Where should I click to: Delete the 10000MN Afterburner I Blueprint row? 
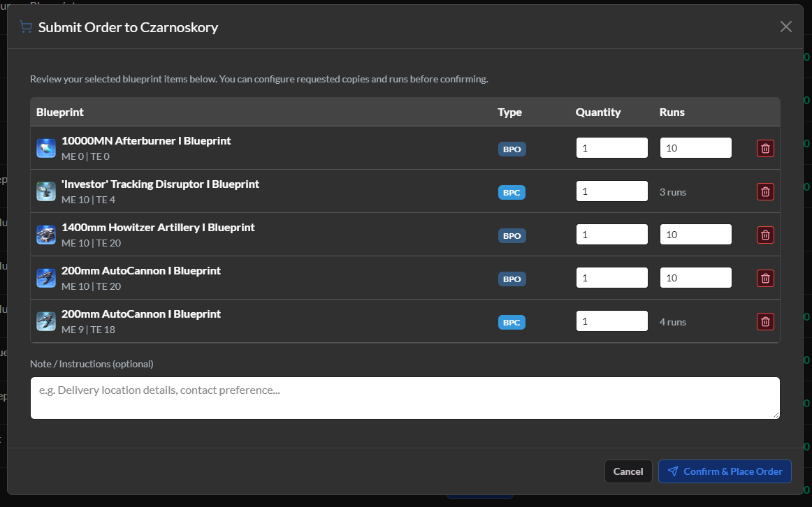tap(765, 149)
